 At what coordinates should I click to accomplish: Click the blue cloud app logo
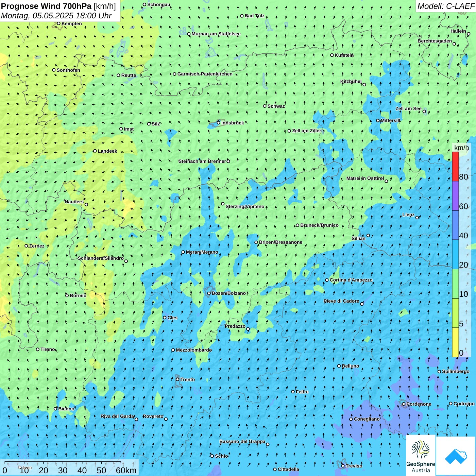pyautogui.click(x=456, y=456)
